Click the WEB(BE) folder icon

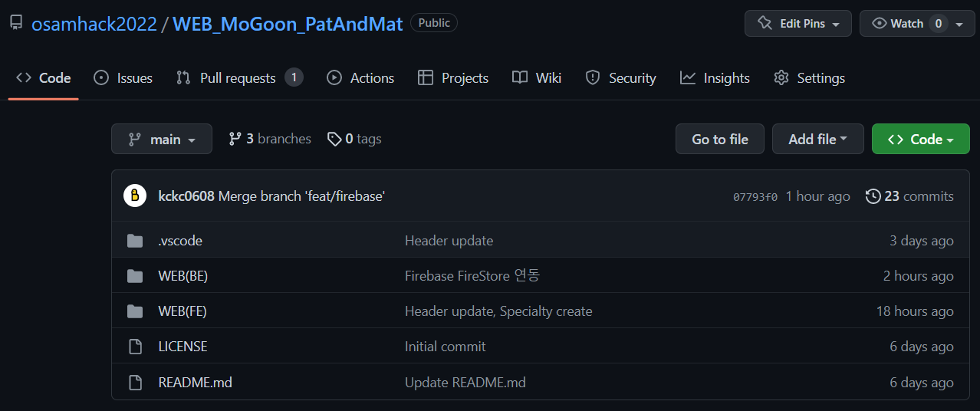[135, 276]
